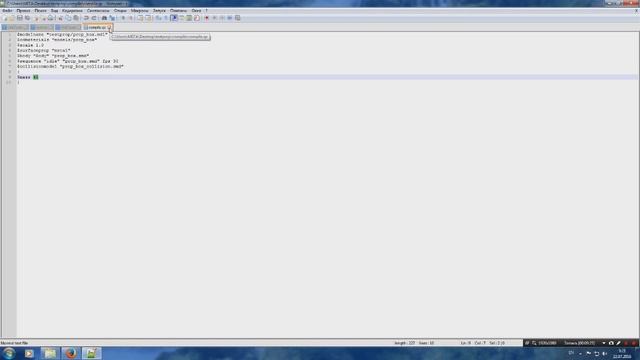Open the Кодировки menu

tap(72, 11)
